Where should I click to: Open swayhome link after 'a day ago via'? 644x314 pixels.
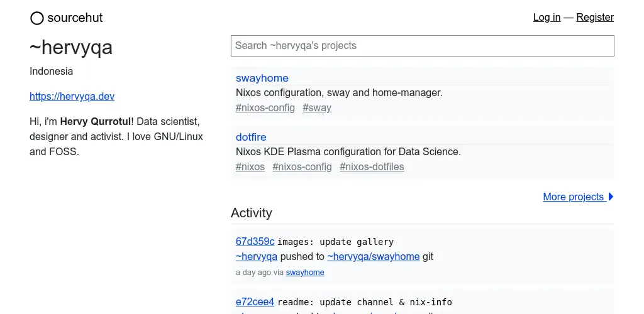tap(305, 273)
